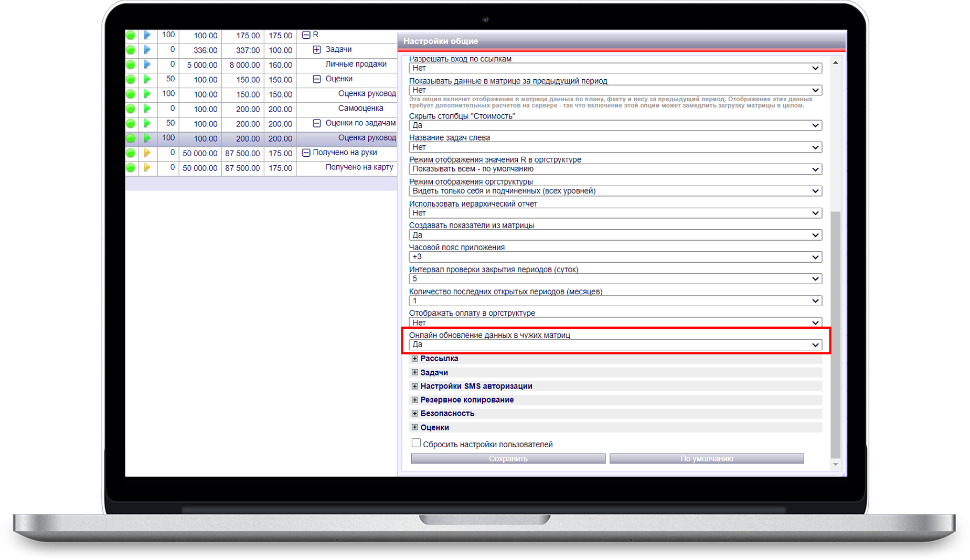970x560 pixels.
Task: Check the Сбросить настройки пользователей checkbox
Action: click(x=416, y=443)
